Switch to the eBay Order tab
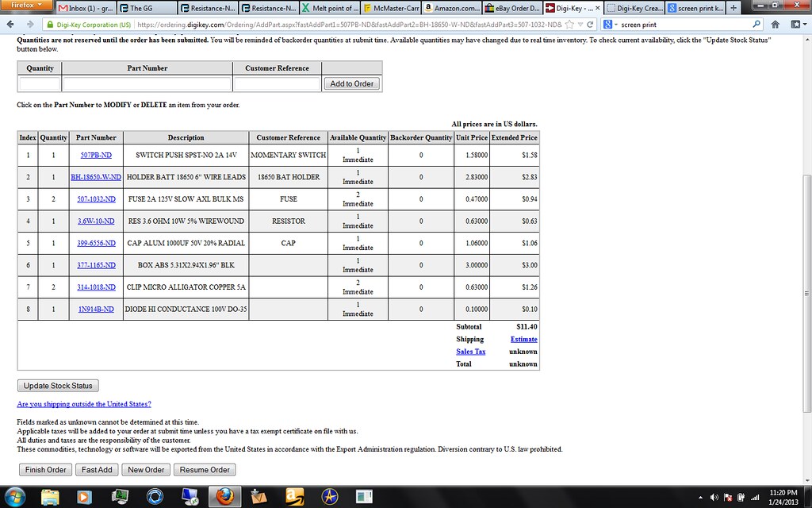Viewport: 812px width, 508px height. pyautogui.click(x=512, y=8)
